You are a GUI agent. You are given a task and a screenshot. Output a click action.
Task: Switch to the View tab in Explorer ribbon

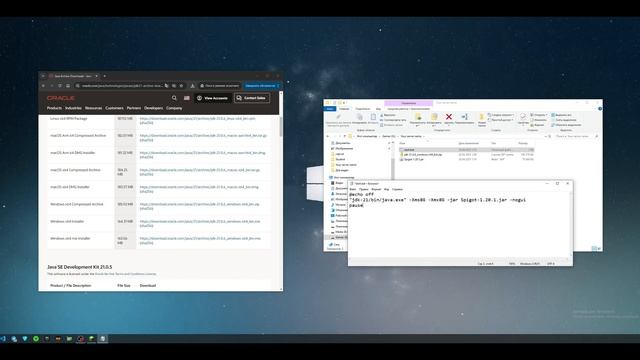tap(378, 109)
